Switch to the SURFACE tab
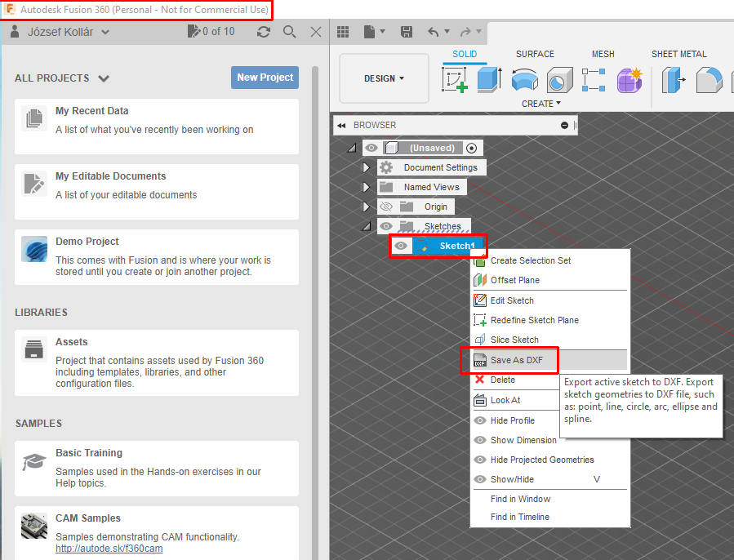The image size is (734, 560). click(535, 54)
